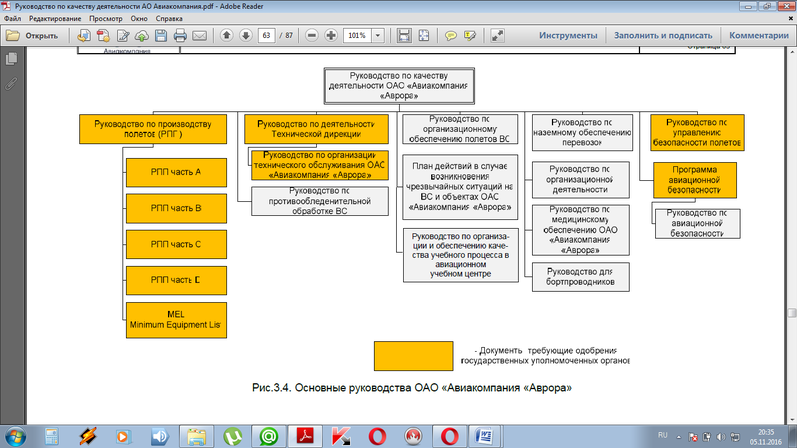Click the vertical scrollbar down arrow
The image size is (797, 448).
(792, 420)
